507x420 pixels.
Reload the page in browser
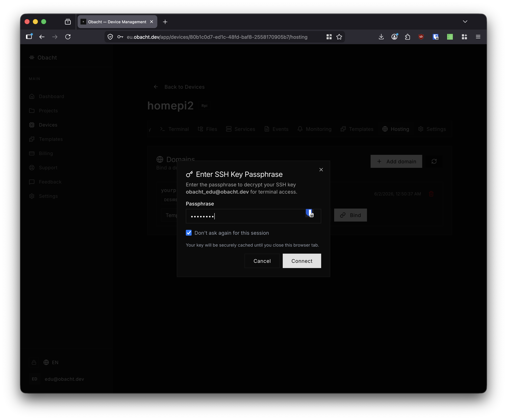pyautogui.click(x=68, y=37)
